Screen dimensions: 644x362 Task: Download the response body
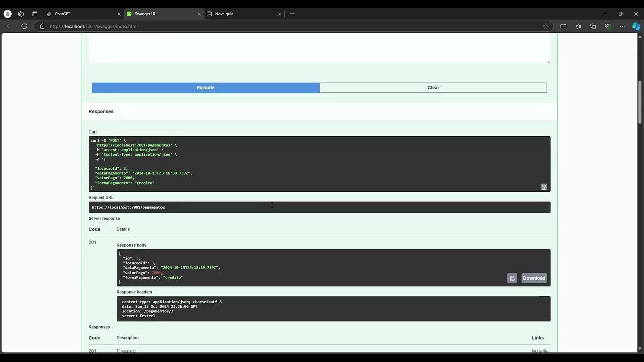tap(534, 278)
